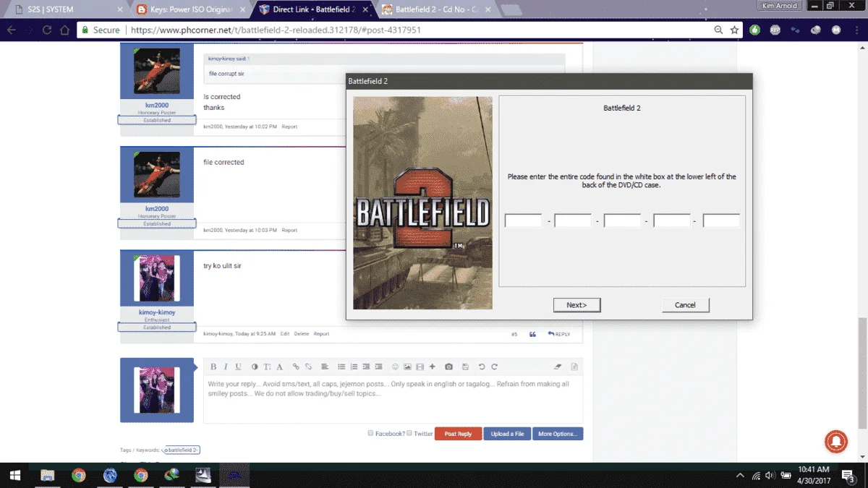Click the indent icon in editor
The height and width of the screenshot is (488, 868).
click(x=378, y=367)
